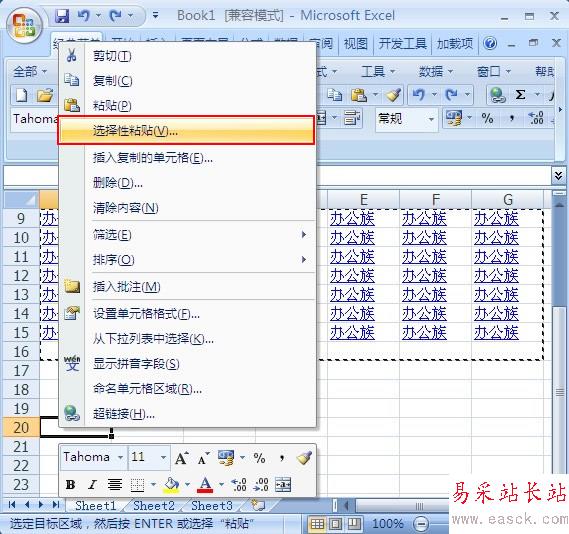Open file folder icon in toolbar

tap(45, 95)
